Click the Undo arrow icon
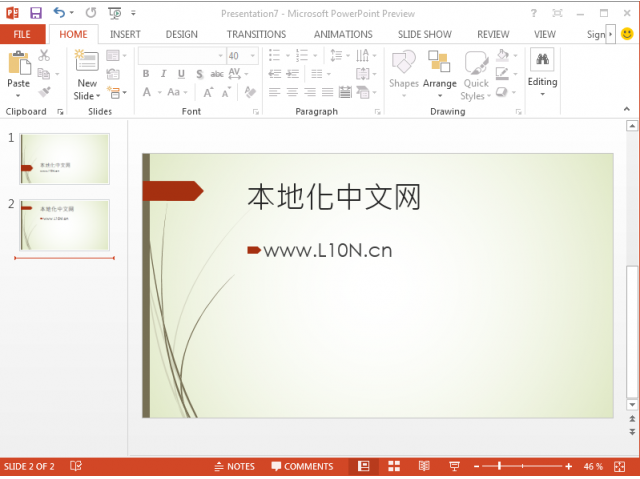 [59, 13]
